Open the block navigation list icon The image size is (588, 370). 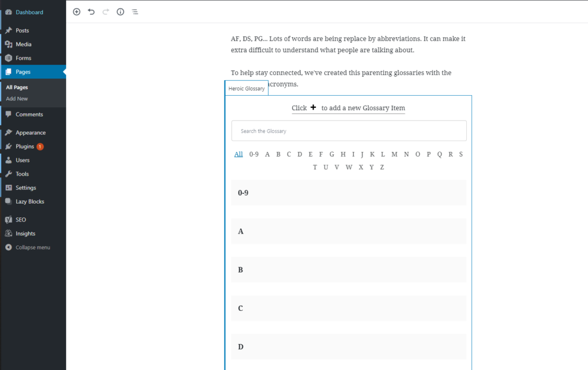click(135, 11)
